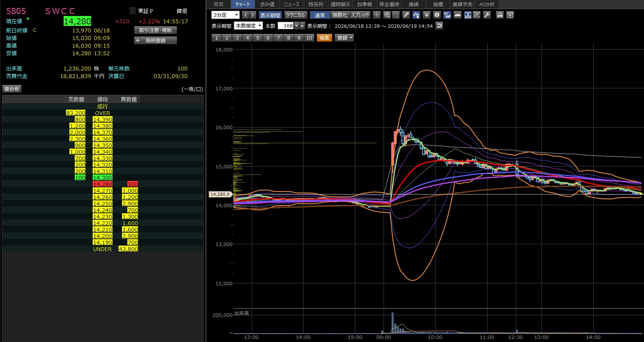This screenshot has width=644, height=342.
Task: Open the 登録 dropdown button
Action: click(x=344, y=38)
